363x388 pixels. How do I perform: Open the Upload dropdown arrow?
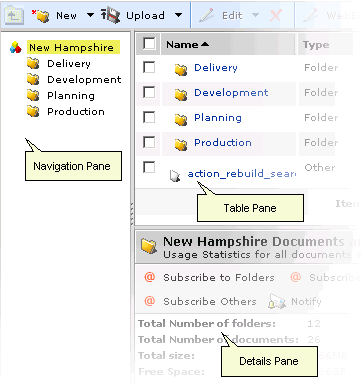click(179, 15)
